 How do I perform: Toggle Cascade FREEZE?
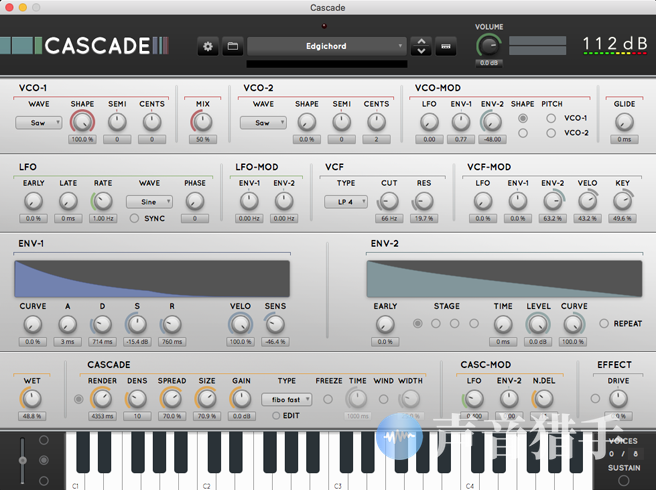(328, 400)
